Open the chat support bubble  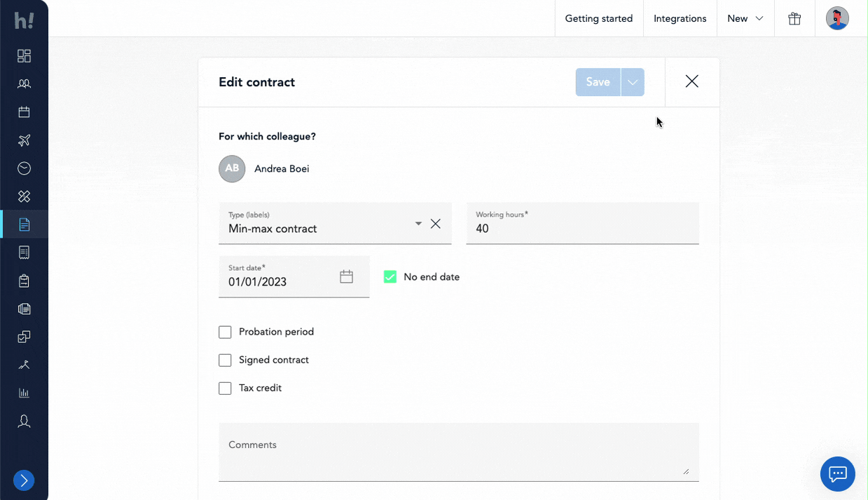(837, 474)
